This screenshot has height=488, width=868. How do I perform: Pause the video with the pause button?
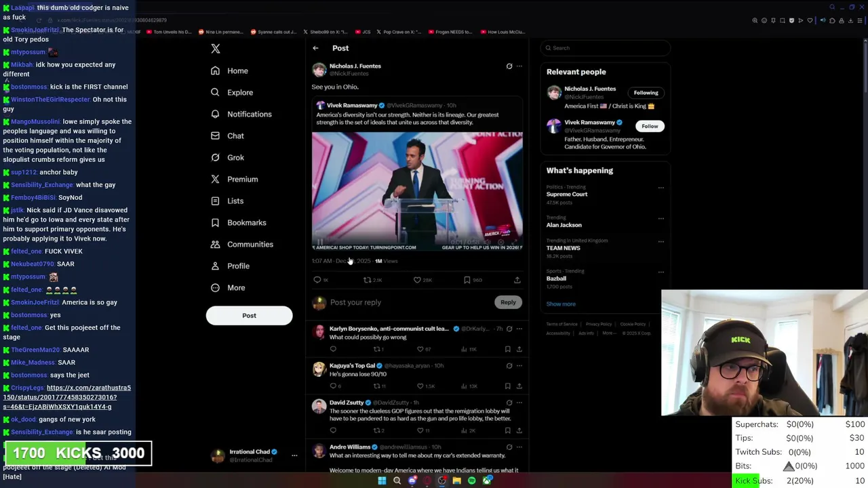(320, 242)
